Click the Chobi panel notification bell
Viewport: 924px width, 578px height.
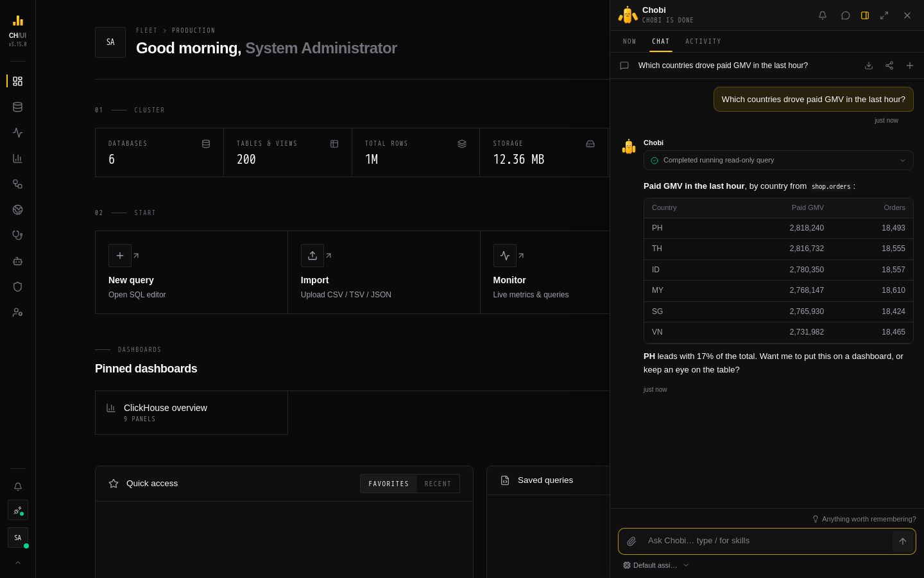pyautogui.click(x=823, y=15)
